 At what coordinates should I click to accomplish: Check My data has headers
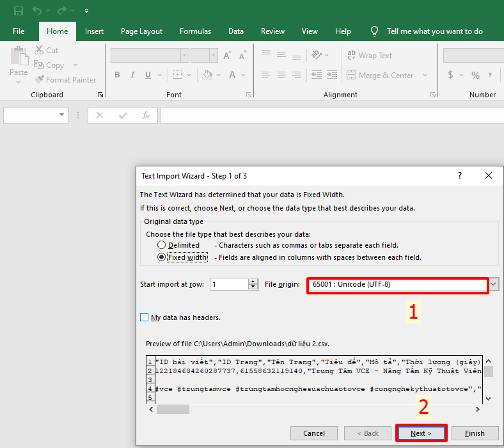pos(145,317)
